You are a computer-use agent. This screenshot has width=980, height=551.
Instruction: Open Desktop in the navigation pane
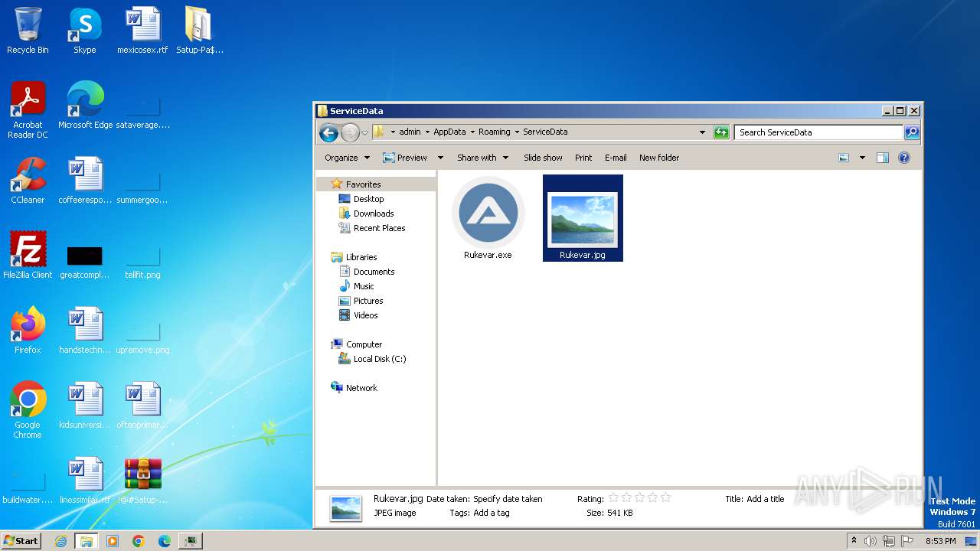(368, 199)
